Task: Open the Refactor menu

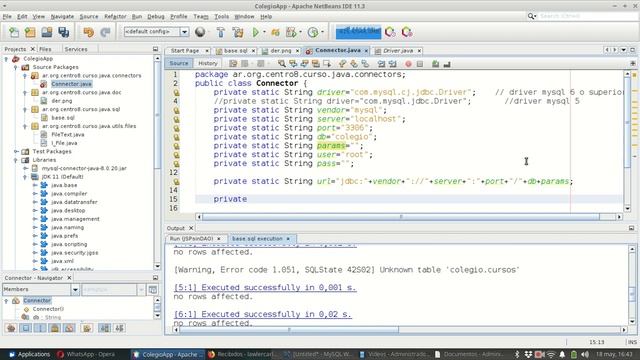Action: [x=115, y=16]
